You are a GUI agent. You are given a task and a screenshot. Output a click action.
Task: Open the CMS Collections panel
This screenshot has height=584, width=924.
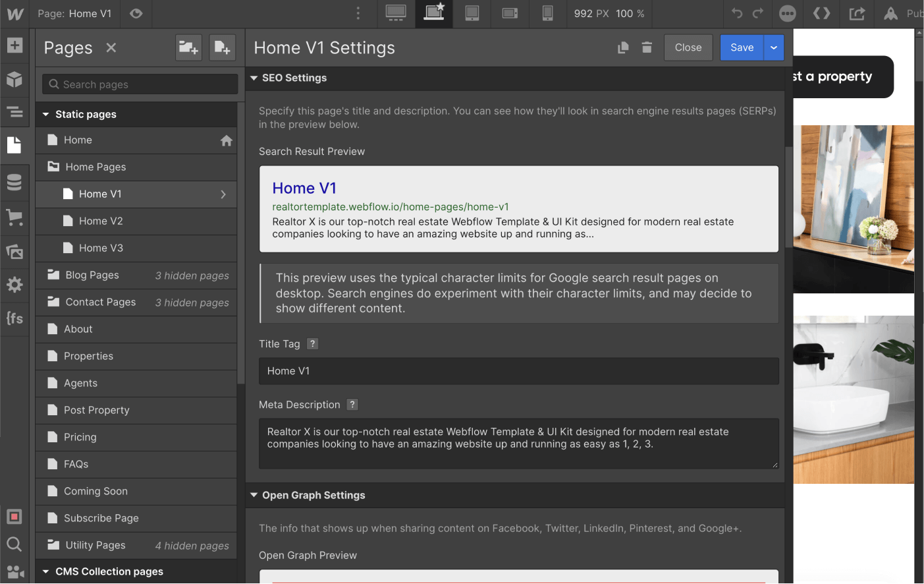click(x=14, y=182)
